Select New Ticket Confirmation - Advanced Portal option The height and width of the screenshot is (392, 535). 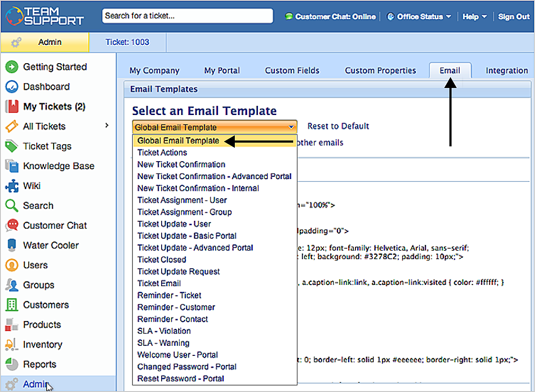[x=214, y=176]
